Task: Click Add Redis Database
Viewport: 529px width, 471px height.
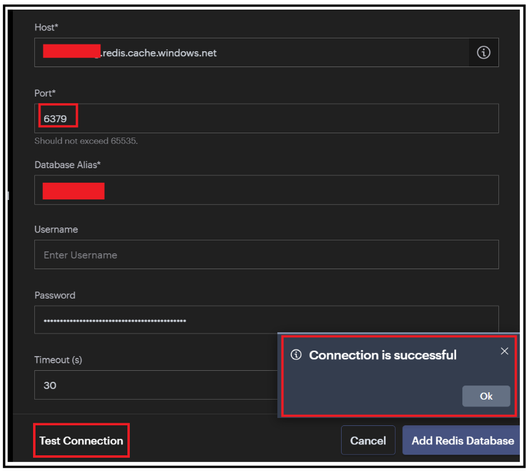Action: click(x=462, y=440)
